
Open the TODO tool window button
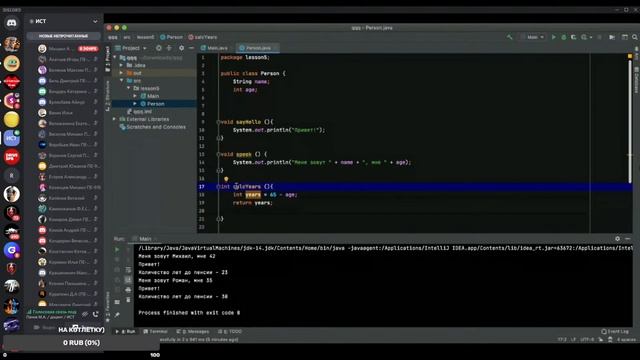pyautogui.click(x=230, y=331)
